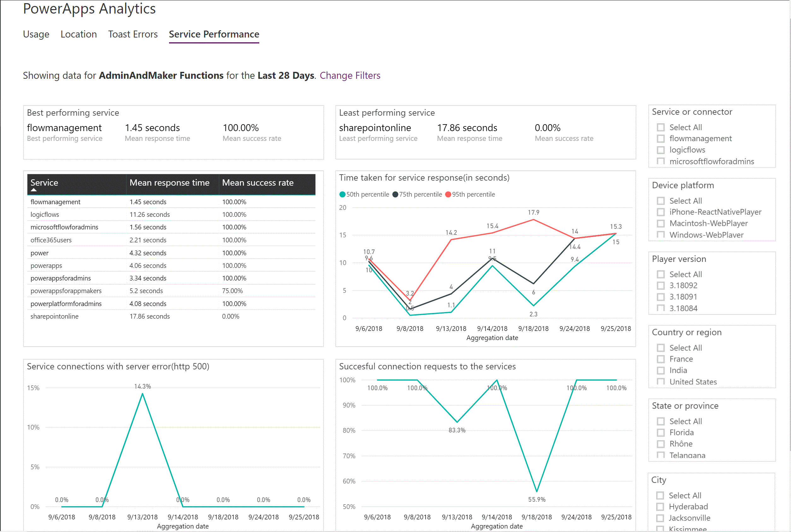Image resolution: width=791 pixels, height=532 pixels.
Task: Tick the flowmanagement service checkbox
Action: coord(660,139)
